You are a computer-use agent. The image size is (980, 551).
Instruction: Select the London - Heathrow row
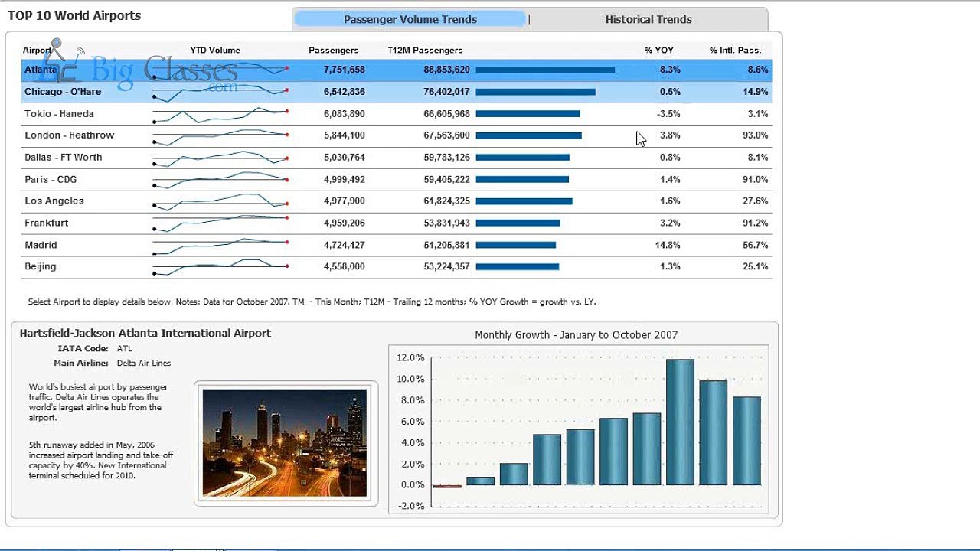[x=397, y=135]
